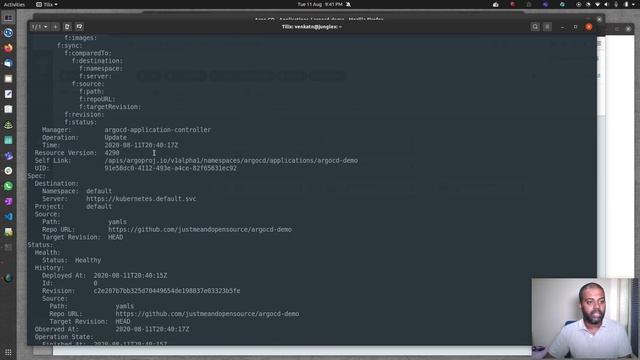The width and height of the screenshot is (640, 360).
Task: Open the Tilix terminal search icon
Action: pyautogui.click(x=535, y=27)
